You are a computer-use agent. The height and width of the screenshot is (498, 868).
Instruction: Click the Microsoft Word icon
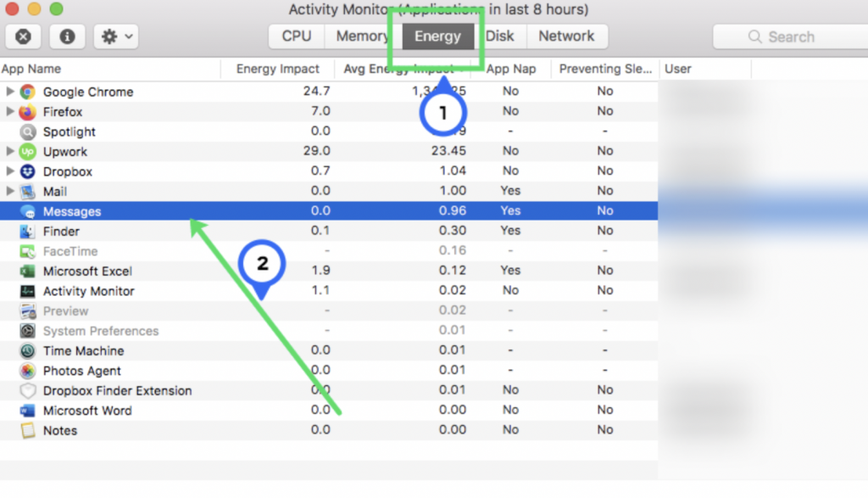click(x=27, y=411)
